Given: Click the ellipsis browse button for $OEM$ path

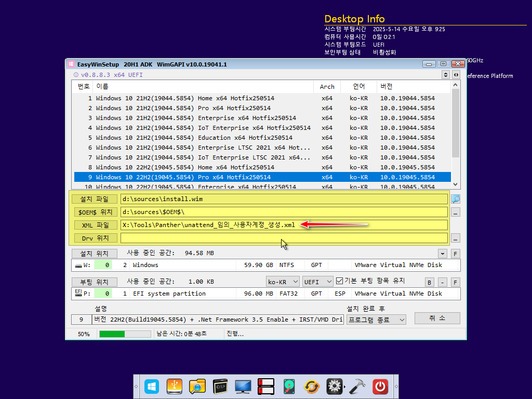Looking at the screenshot, I should (455, 212).
